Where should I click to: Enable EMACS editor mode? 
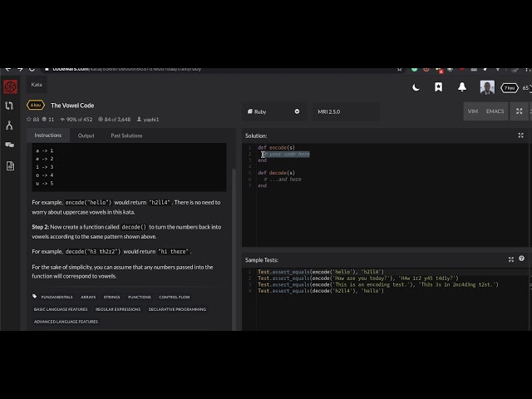(x=495, y=111)
